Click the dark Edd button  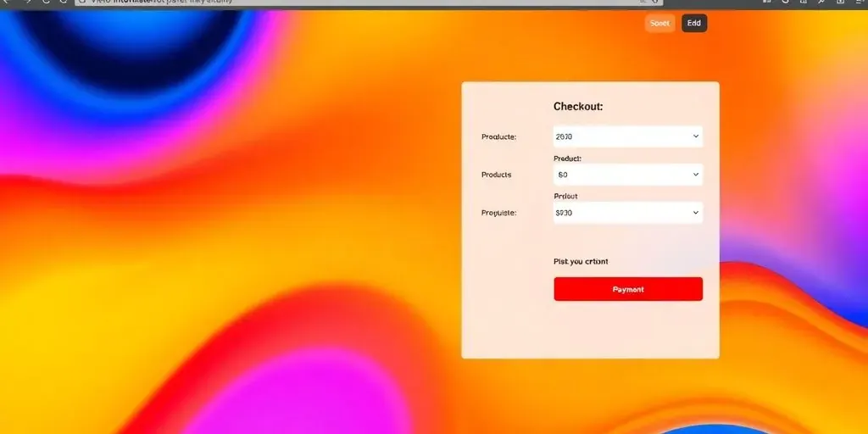(x=694, y=23)
